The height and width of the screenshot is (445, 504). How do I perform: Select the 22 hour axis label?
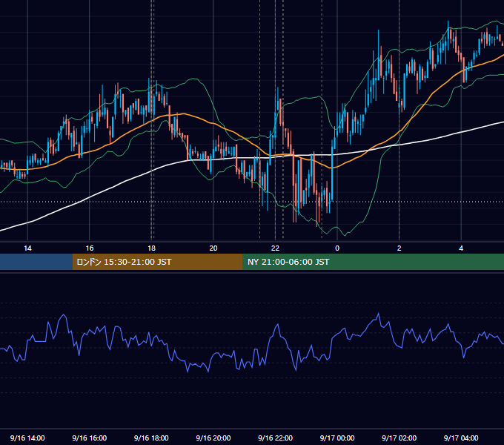[x=275, y=248]
